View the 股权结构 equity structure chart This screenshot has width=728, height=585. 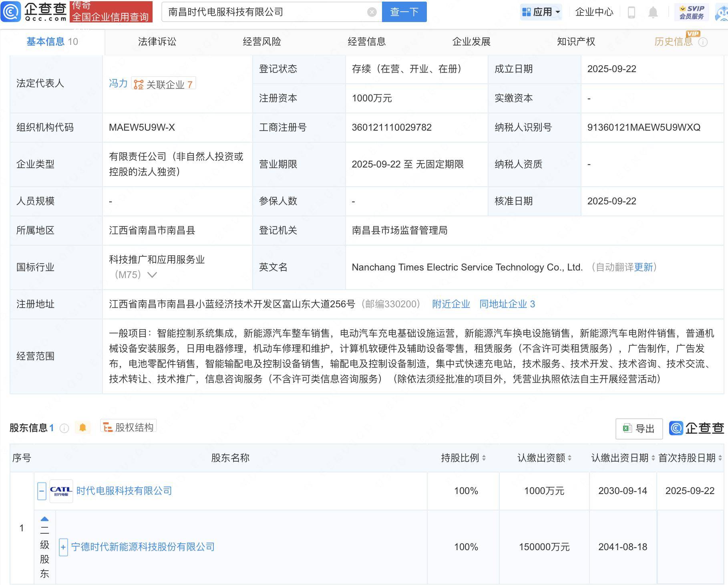(x=129, y=427)
